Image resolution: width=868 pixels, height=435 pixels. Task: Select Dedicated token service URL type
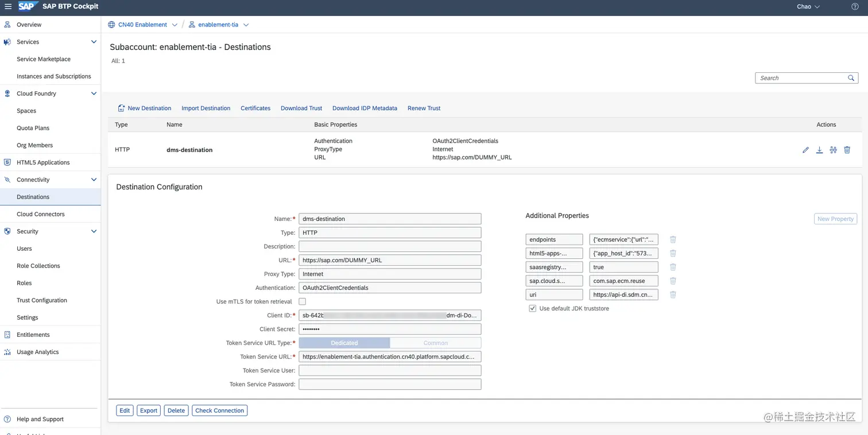(x=344, y=343)
